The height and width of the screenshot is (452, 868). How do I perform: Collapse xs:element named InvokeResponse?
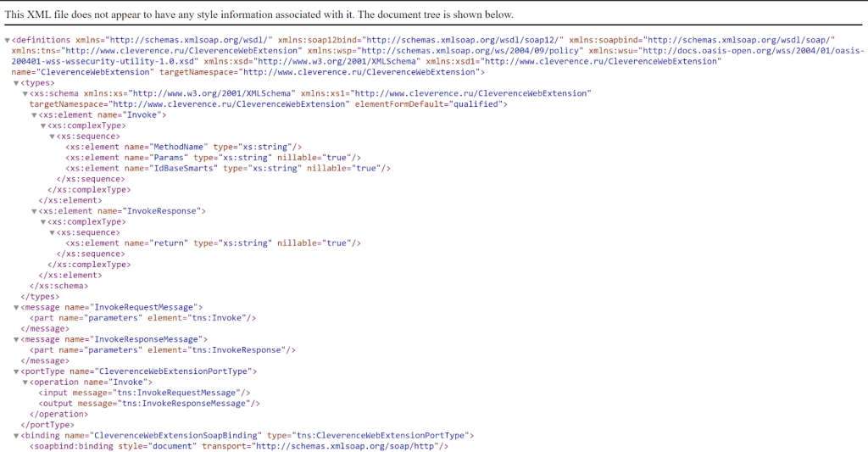(x=34, y=211)
